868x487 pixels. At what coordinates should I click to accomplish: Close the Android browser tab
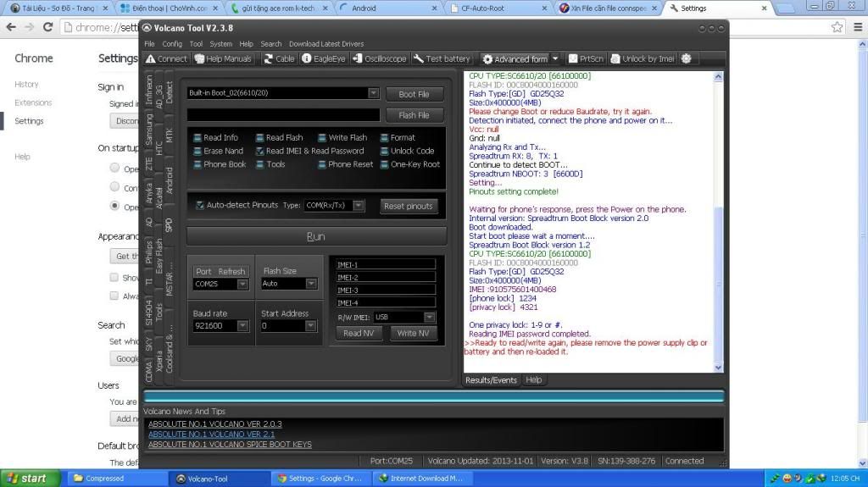[x=435, y=8]
